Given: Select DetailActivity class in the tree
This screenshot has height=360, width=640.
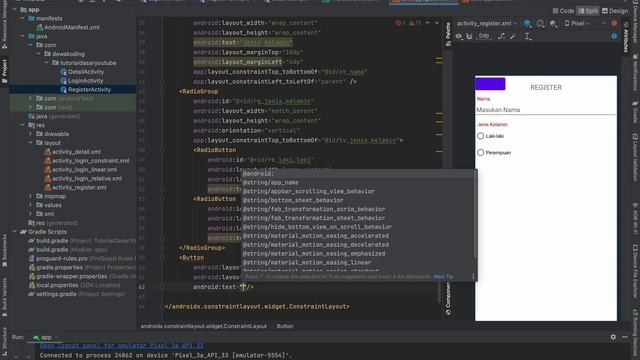Looking at the screenshot, I should pyautogui.click(x=82, y=71).
